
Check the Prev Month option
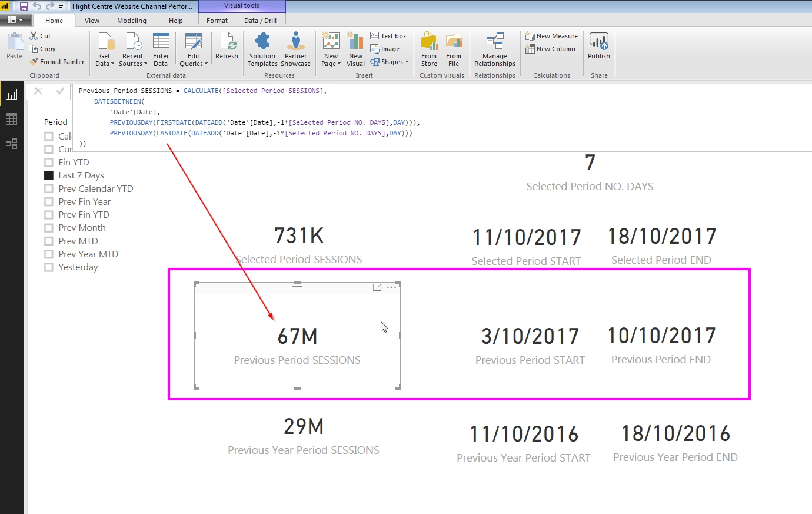[49, 228]
